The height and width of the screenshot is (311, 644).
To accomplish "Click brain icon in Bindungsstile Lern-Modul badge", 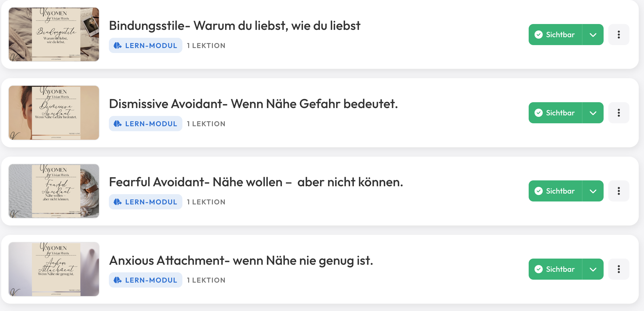I will tap(118, 45).
